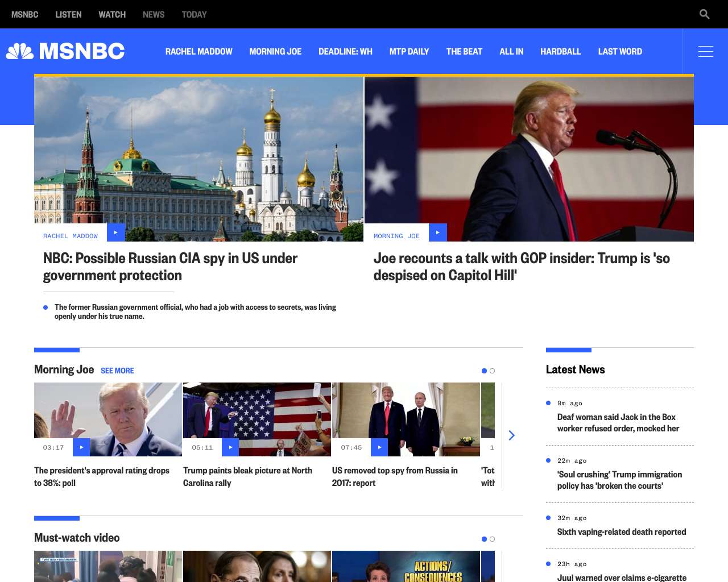Select first Morning Joe carousel page dot
Viewport: 728px width, 582px height.
pos(484,371)
